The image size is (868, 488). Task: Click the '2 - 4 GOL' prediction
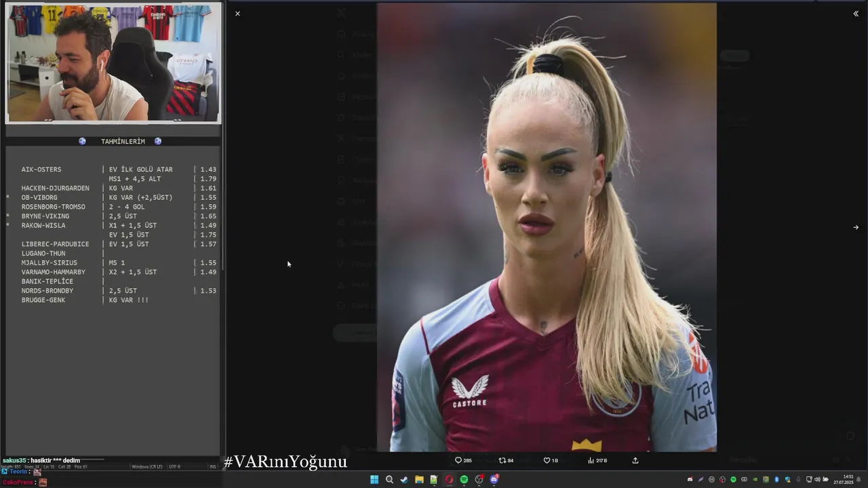click(x=127, y=207)
